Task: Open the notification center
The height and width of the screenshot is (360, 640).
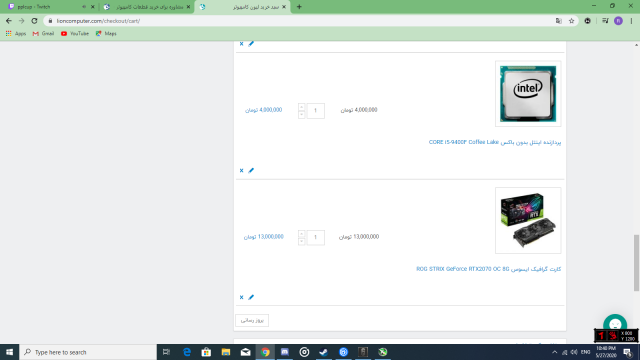Action: click(627, 352)
